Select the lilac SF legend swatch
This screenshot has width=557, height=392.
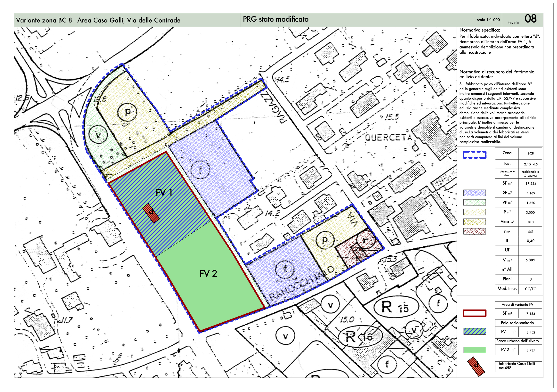[x=475, y=193]
